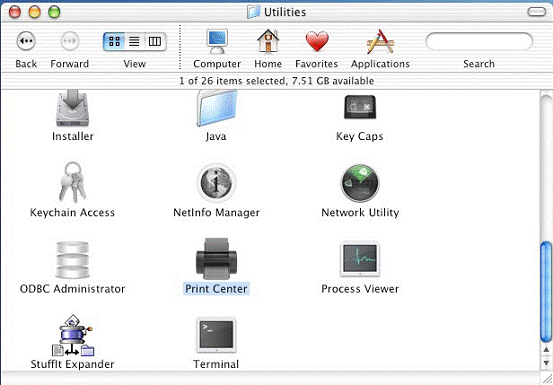Select the NetInfo Manager globe icon

216,183
